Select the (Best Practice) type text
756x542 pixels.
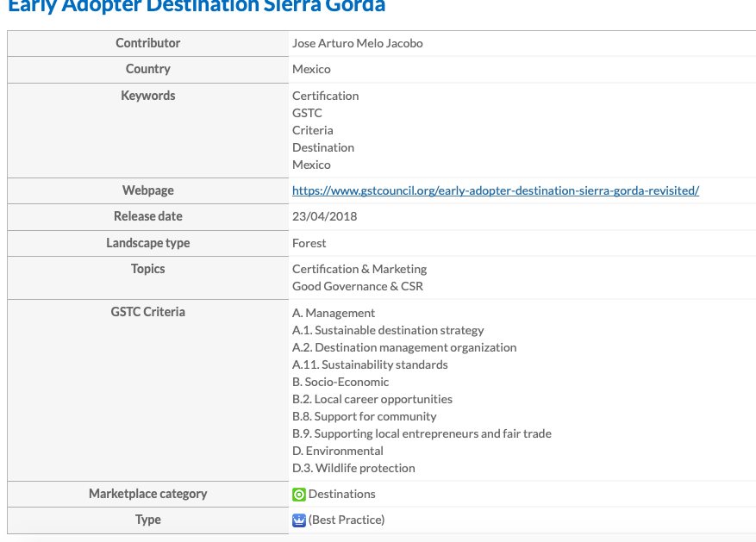347,520
